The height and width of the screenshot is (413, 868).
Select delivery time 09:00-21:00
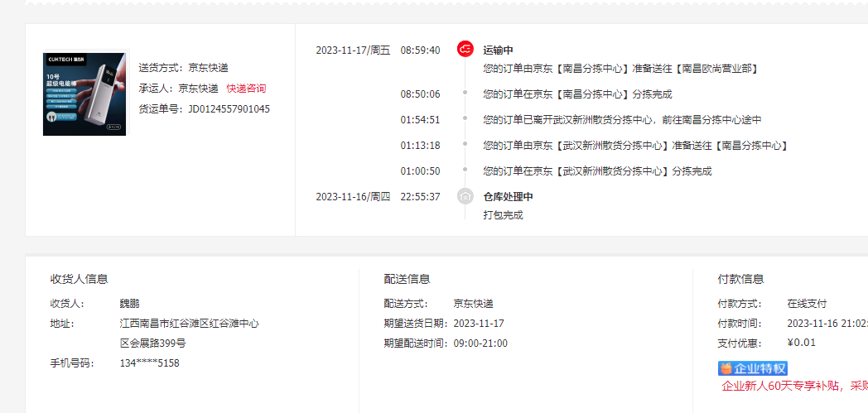point(480,343)
